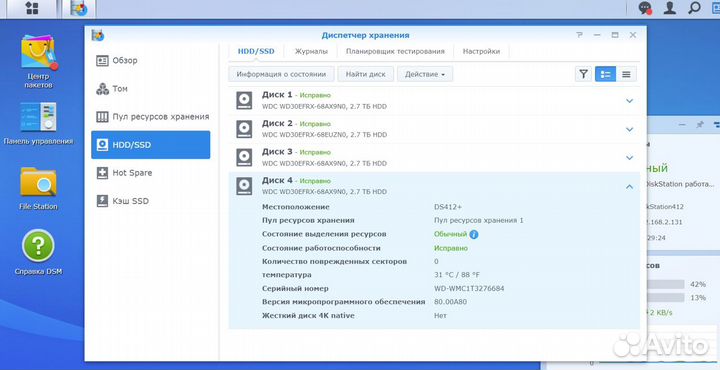The width and height of the screenshot is (720, 370).
Task: Open the Планировщик тестирования tab
Action: click(x=395, y=51)
